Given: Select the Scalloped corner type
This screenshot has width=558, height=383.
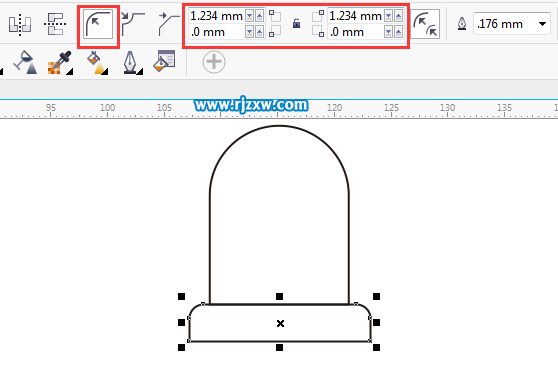Looking at the screenshot, I should (133, 24).
